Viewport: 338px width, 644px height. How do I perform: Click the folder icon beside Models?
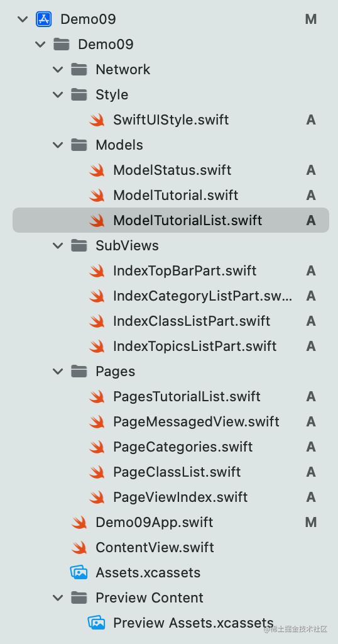click(79, 145)
